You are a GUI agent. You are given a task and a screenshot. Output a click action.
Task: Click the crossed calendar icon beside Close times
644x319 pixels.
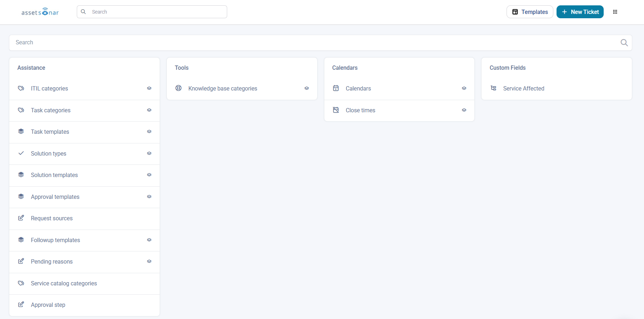pos(336,110)
